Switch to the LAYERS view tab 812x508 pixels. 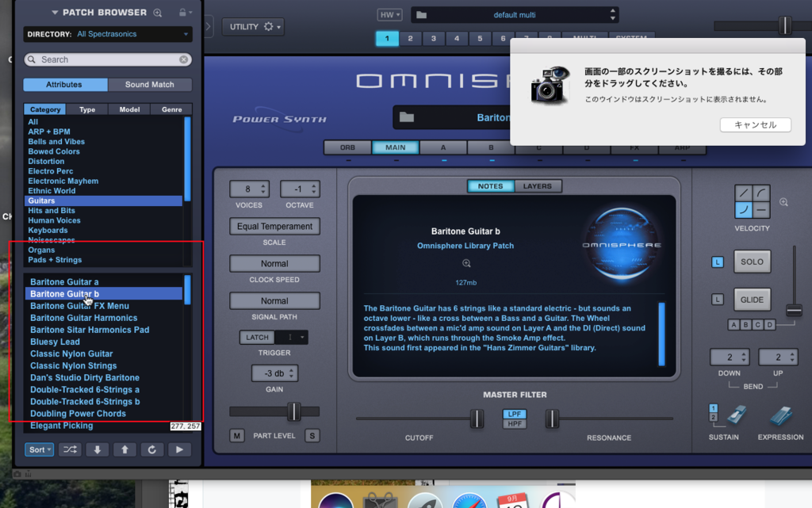point(537,186)
